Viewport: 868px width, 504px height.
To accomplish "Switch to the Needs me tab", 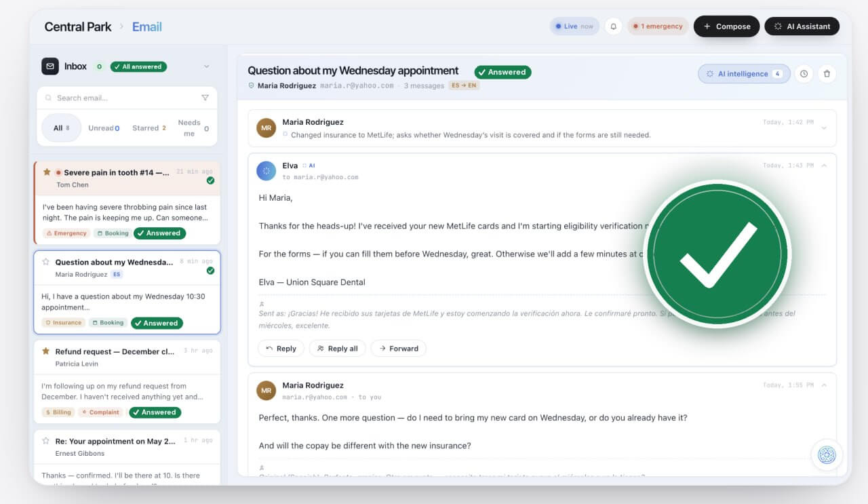I will click(x=193, y=128).
